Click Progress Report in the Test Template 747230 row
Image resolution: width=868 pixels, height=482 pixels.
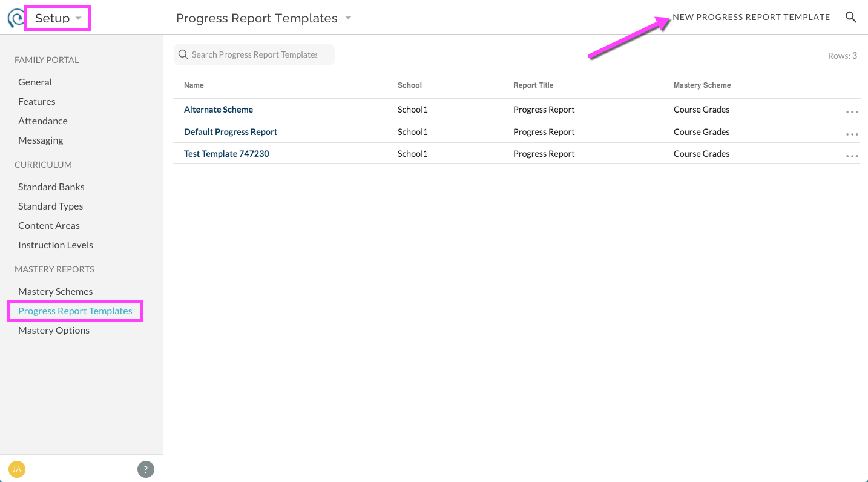tap(544, 154)
